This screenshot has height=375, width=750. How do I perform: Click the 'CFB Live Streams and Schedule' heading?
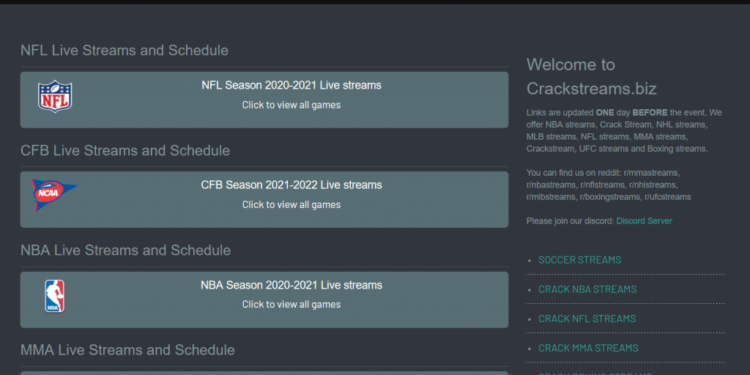pyautogui.click(x=125, y=151)
